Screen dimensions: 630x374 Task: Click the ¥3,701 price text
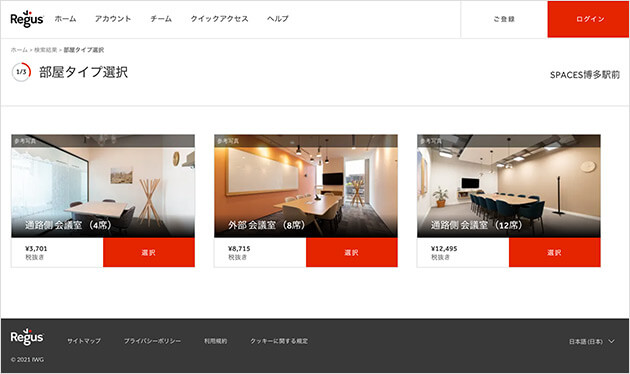click(36, 249)
